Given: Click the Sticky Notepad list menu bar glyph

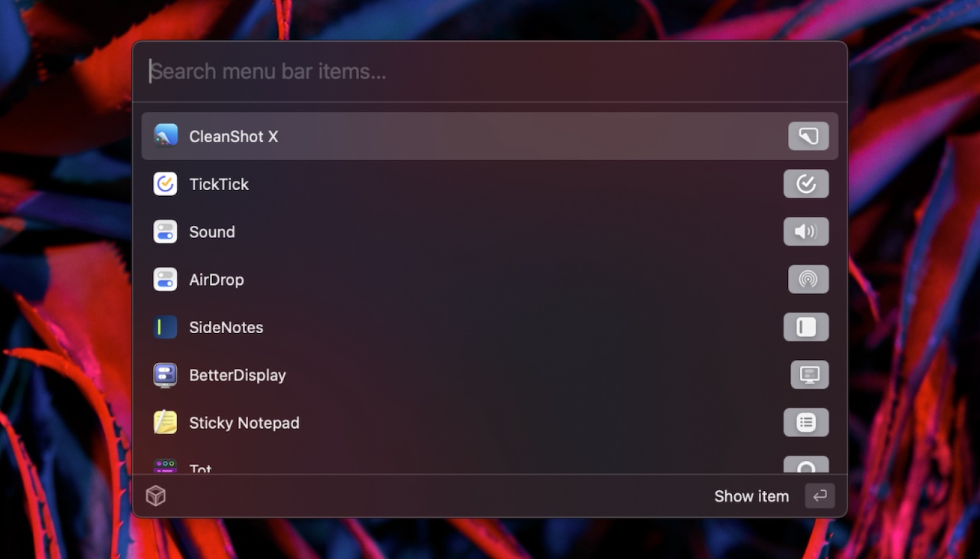Looking at the screenshot, I should [x=806, y=423].
